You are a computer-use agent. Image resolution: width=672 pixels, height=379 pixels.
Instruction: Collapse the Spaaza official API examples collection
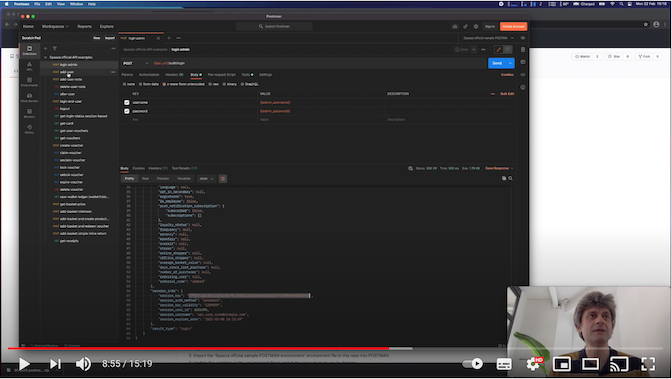click(x=45, y=57)
